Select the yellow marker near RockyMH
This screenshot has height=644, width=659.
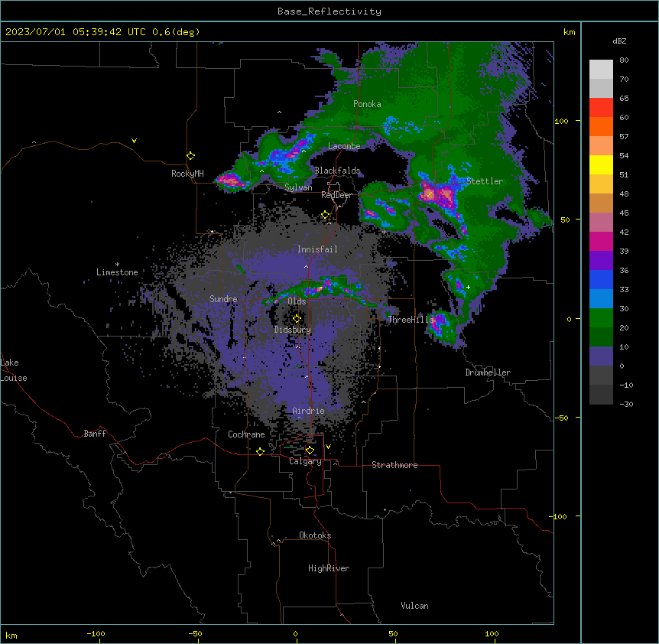point(190,156)
